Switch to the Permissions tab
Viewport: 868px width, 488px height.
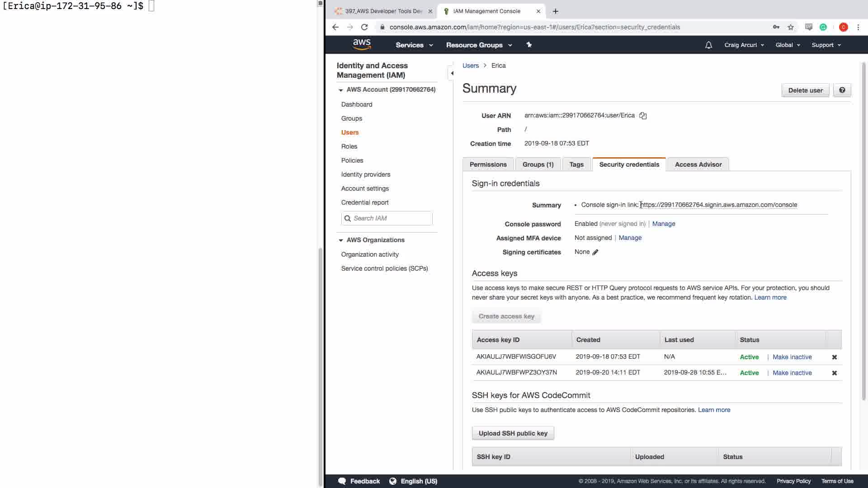[x=488, y=164]
